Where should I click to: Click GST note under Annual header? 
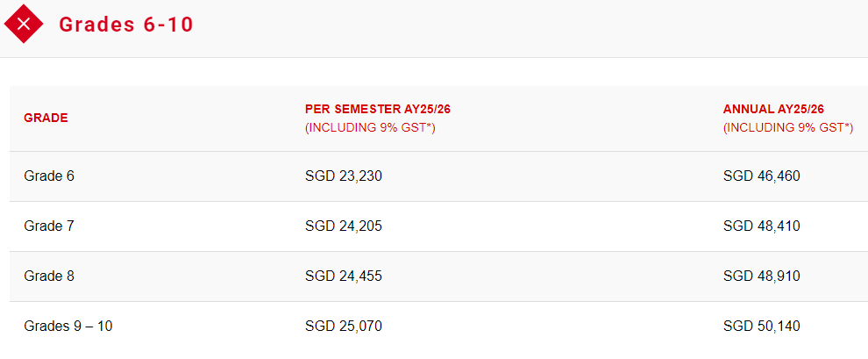tap(788, 128)
